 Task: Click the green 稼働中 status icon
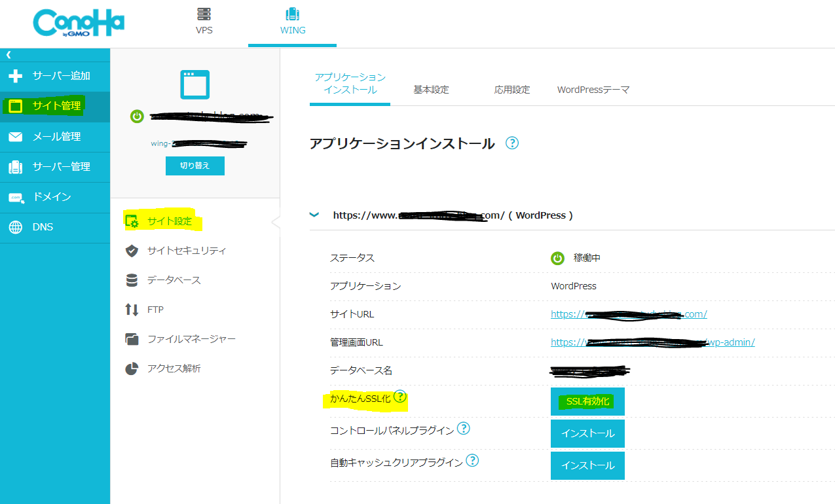coord(557,258)
